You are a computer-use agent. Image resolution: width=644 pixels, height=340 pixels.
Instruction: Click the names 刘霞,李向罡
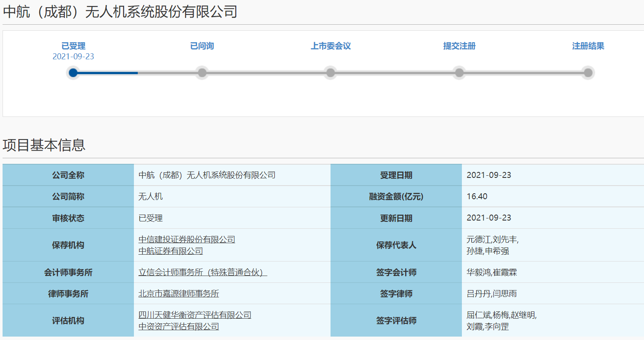(x=488, y=326)
